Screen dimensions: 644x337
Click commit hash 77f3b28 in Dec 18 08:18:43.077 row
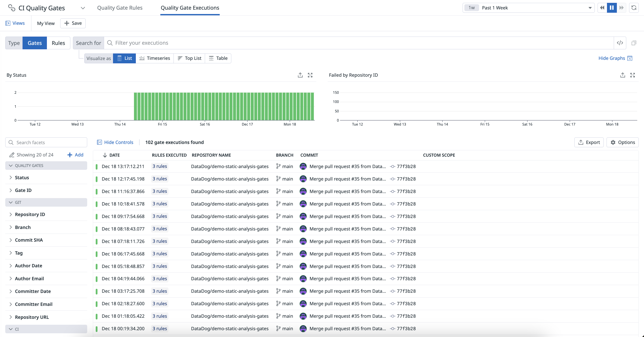406,229
